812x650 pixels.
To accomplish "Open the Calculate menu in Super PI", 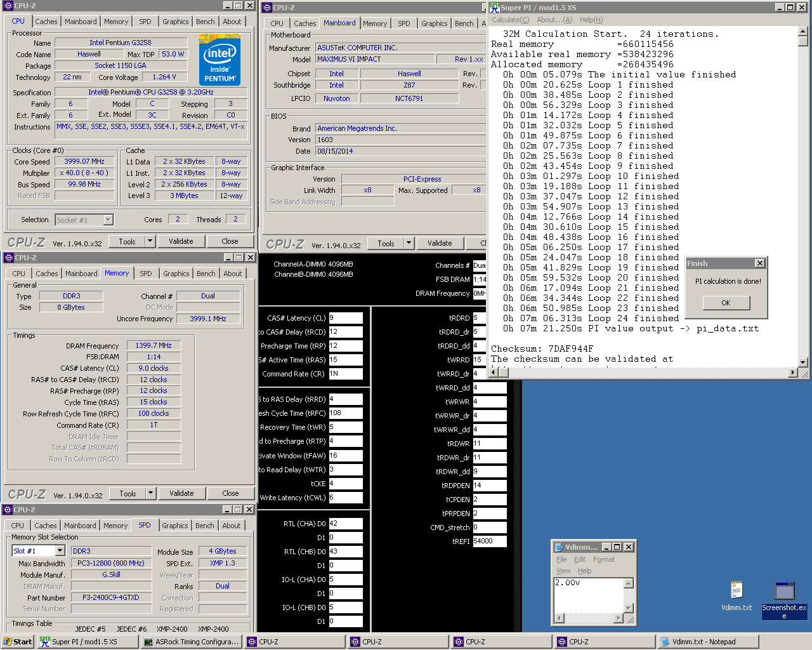I will click(510, 20).
